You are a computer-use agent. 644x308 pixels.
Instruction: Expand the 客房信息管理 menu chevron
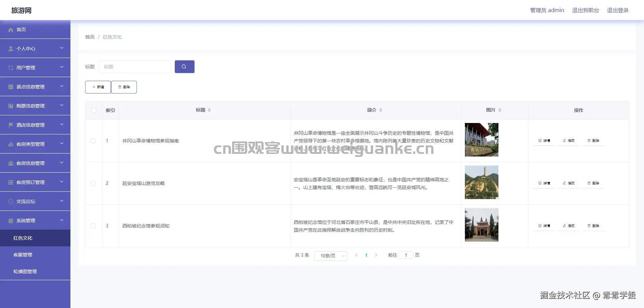pos(62,163)
